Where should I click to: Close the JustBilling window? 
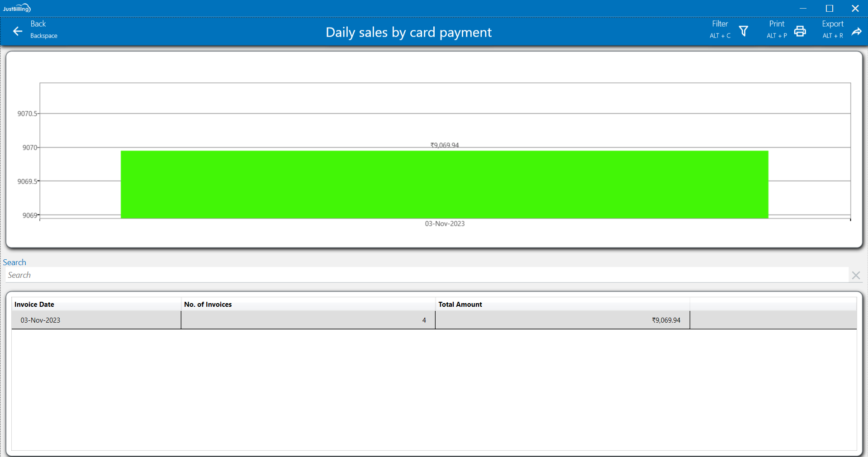[x=855, y=8]
